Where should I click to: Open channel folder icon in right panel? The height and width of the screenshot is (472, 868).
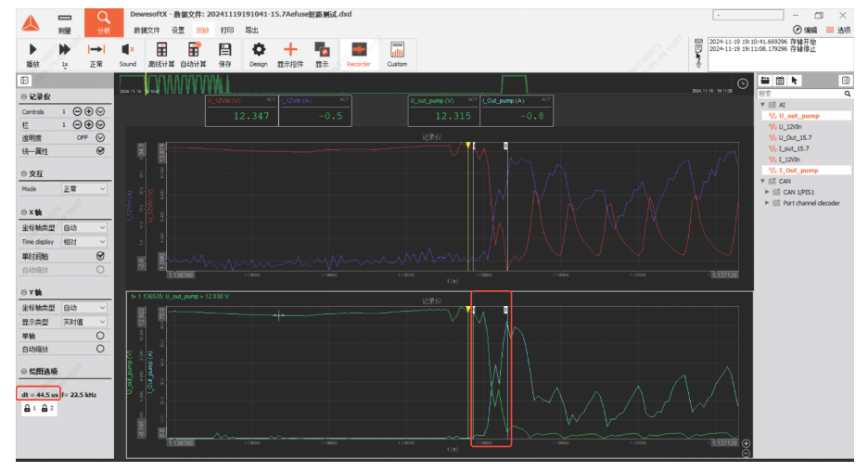point(765,81)
